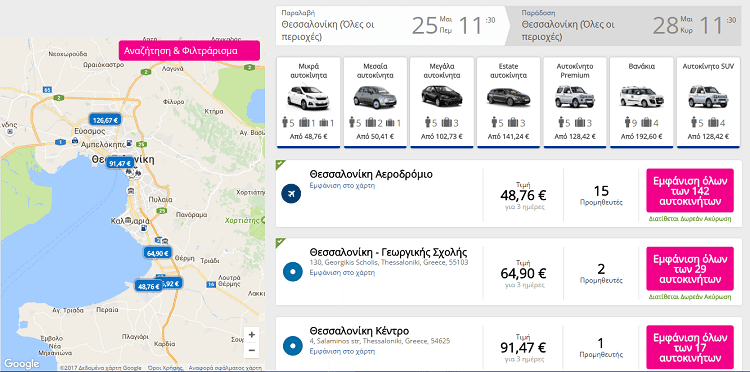Screen dimensions: 750x372
Task: Choose the Βανάκια category card
Action: tap(641, 102)
